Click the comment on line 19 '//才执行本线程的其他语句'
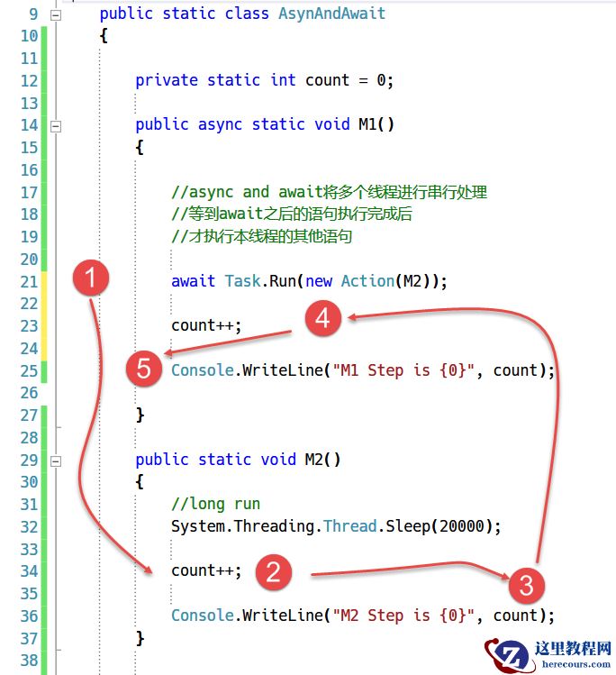 (261, 236)
